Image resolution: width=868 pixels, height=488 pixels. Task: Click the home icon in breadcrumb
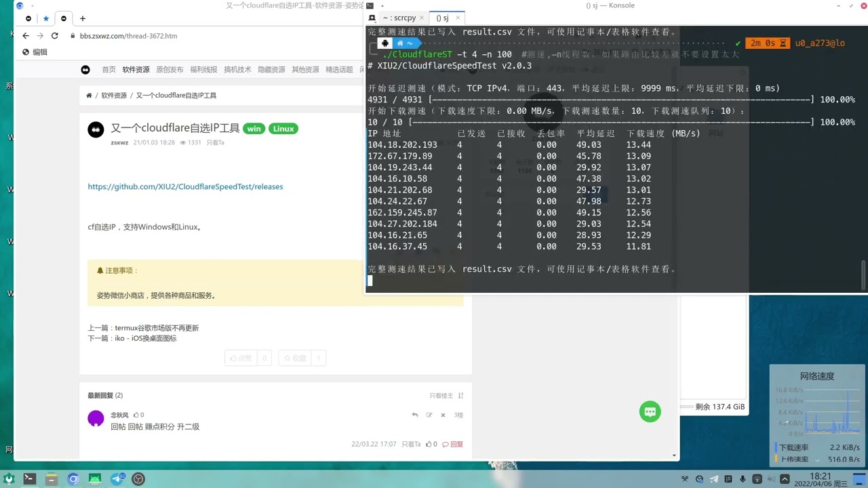click(89, 96)
